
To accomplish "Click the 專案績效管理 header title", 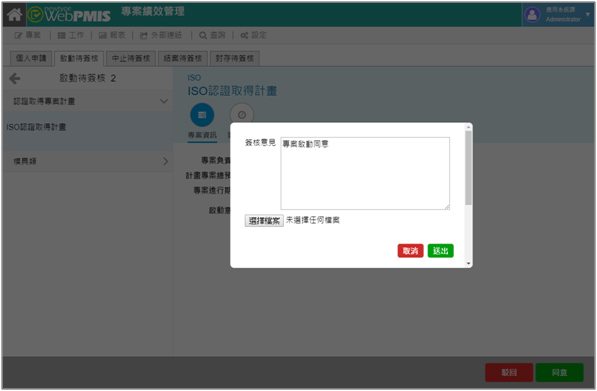I will pos(153,11).
